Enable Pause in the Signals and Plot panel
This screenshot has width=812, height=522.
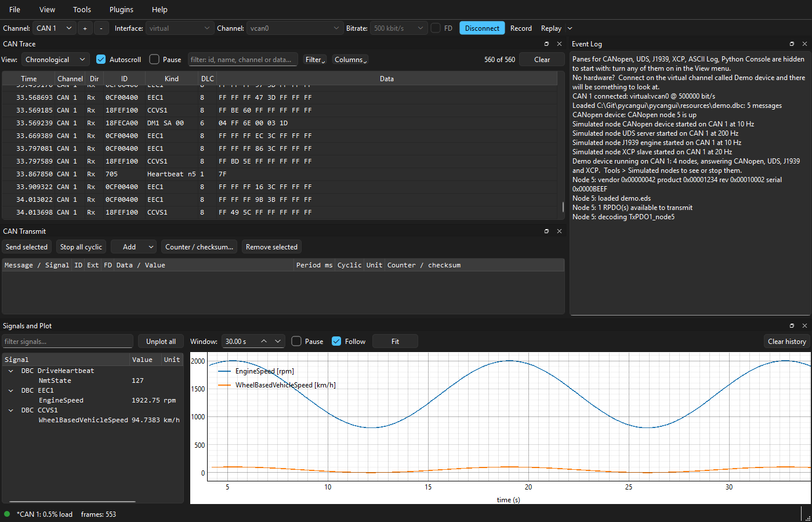(296, 342)
